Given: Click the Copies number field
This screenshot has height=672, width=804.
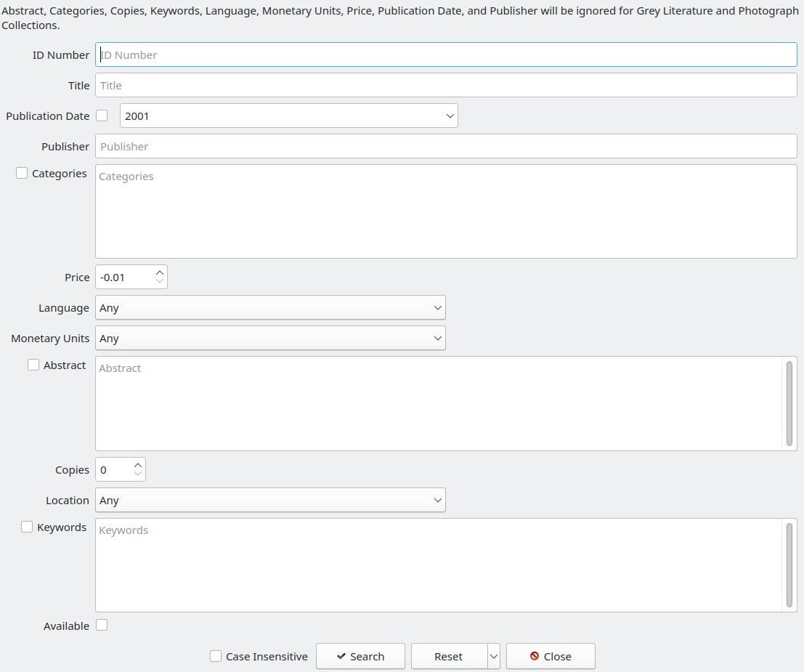Looking at the screenshot, I should point(114,469).
